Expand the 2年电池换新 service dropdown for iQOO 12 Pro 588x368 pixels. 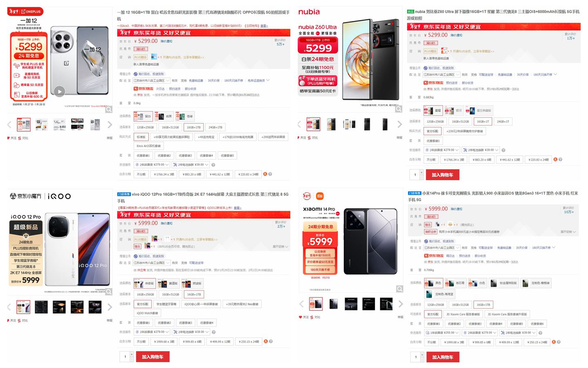coord(191,332)
